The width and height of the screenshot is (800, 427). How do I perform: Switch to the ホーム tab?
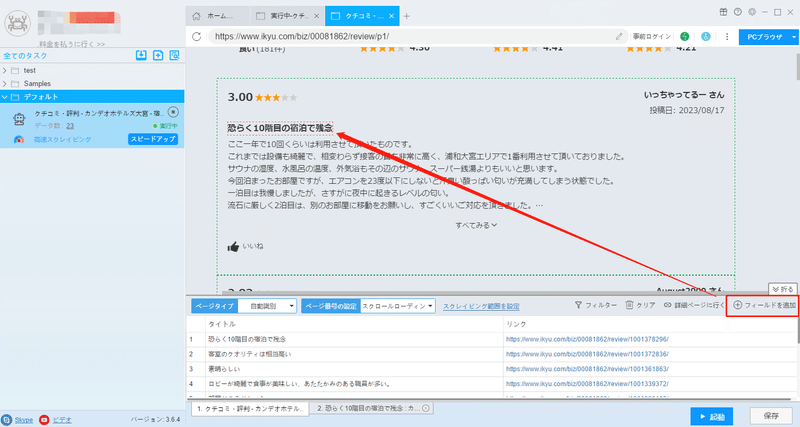point(218,16)
